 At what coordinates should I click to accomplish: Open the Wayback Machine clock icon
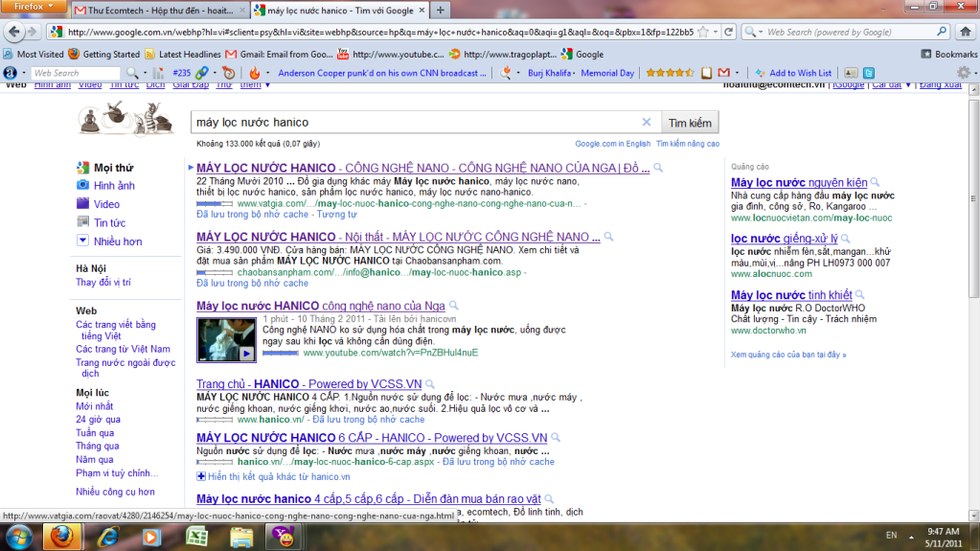229,73
